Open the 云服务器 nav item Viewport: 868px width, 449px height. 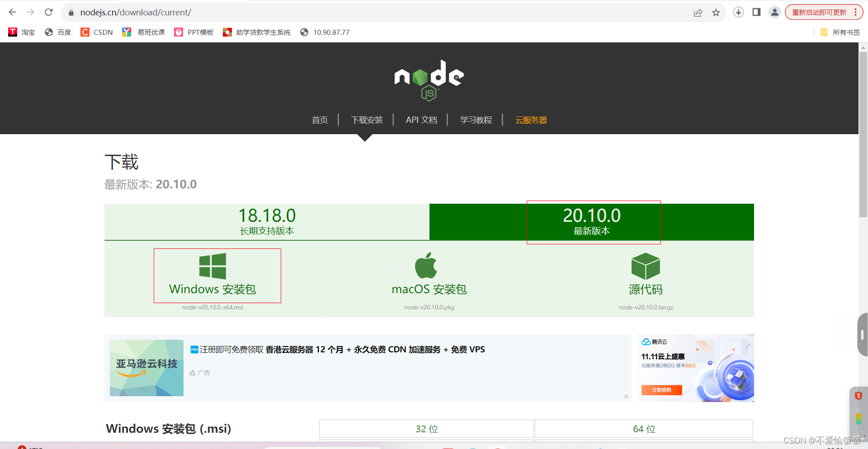(x=531, y=120)
